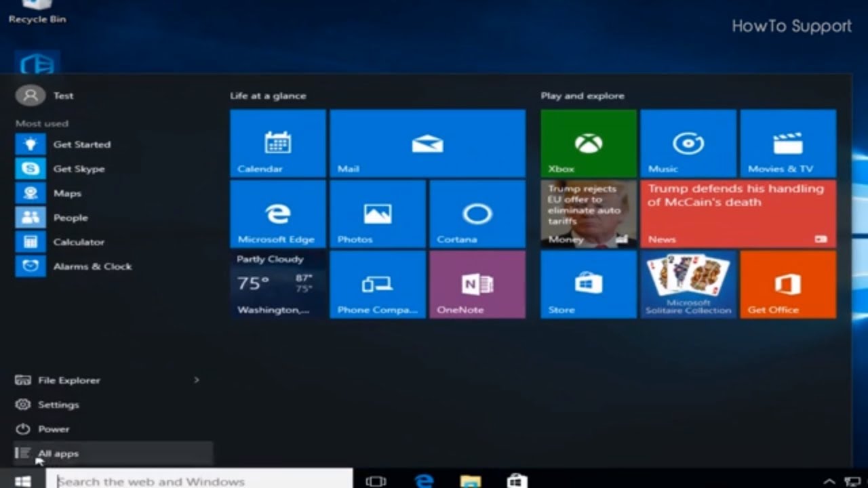Open the Calendar tile
The width and height of the screenshot is (868, 488).
[x=278, y=143]
